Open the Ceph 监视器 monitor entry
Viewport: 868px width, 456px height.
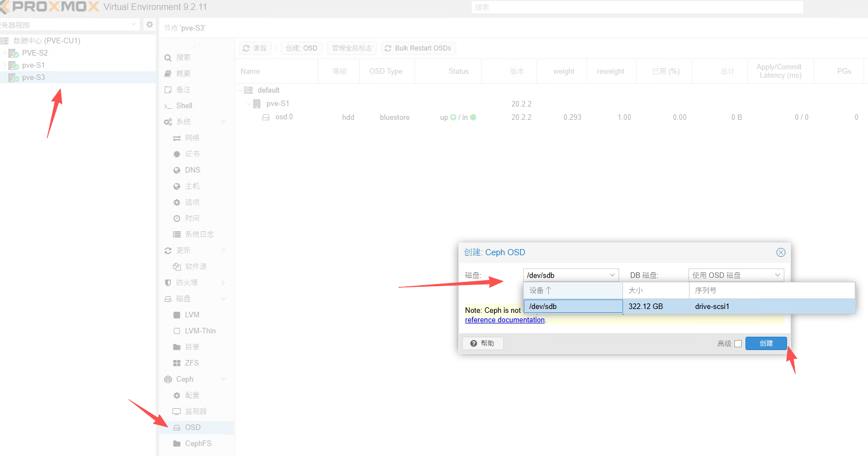[x=196, y=411]
